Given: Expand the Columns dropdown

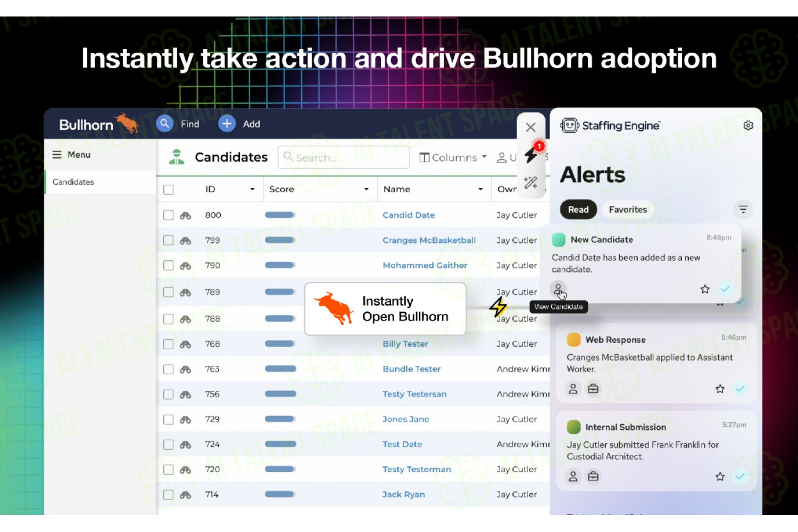Looking at the screenshot, I should [x=453, y=157].
